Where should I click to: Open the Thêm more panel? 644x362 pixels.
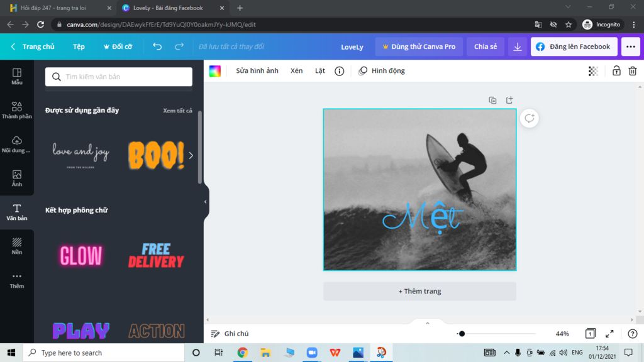tap(17, 280)
